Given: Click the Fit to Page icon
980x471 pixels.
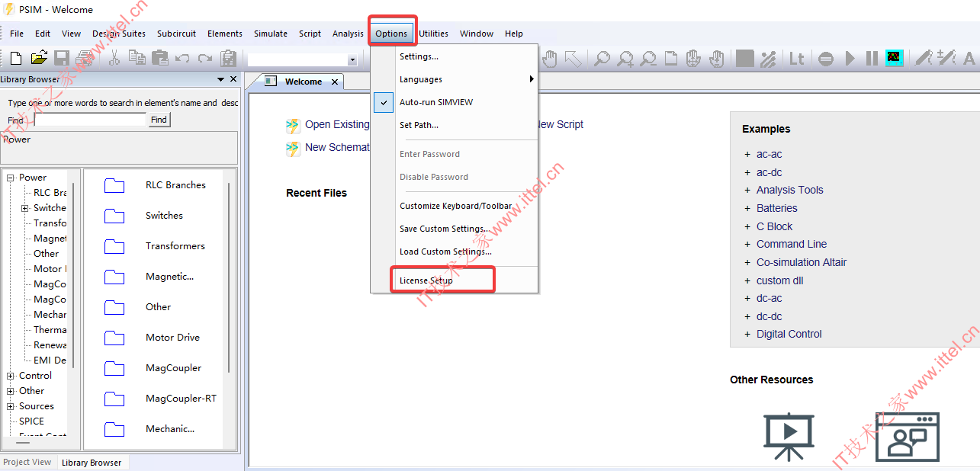Looking at the screenshot, I should [670, 58].
